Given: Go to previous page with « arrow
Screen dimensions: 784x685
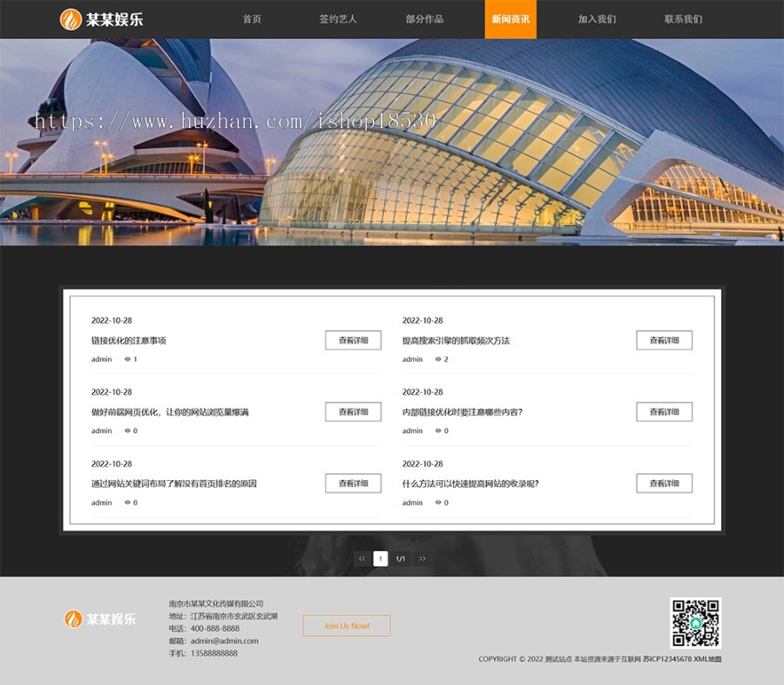Looking at the screenshot, I should (x=362, y=559).
